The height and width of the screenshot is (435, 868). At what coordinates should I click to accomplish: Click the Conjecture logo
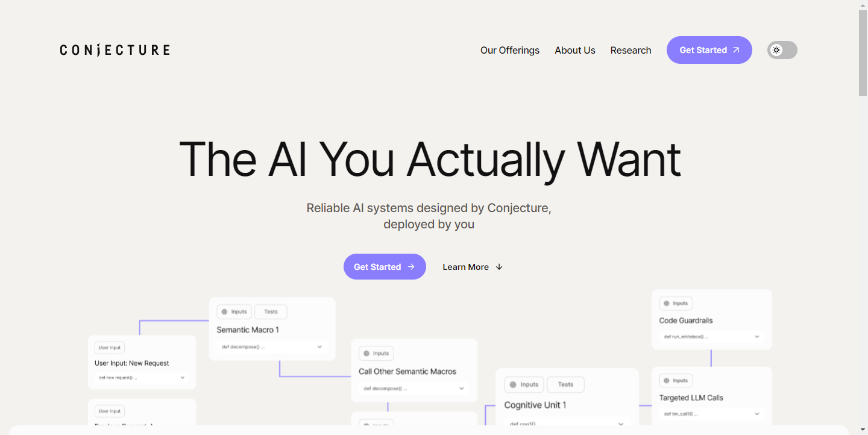(x=115, y=50)
